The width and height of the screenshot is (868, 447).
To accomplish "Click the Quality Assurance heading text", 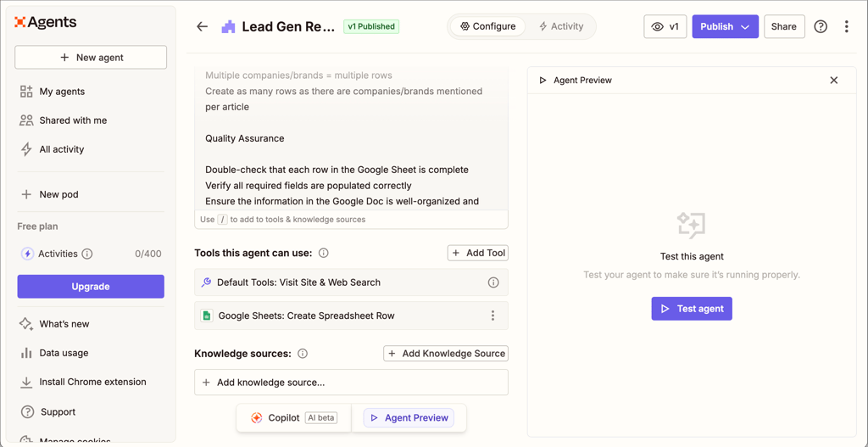I will pos(245,138).
